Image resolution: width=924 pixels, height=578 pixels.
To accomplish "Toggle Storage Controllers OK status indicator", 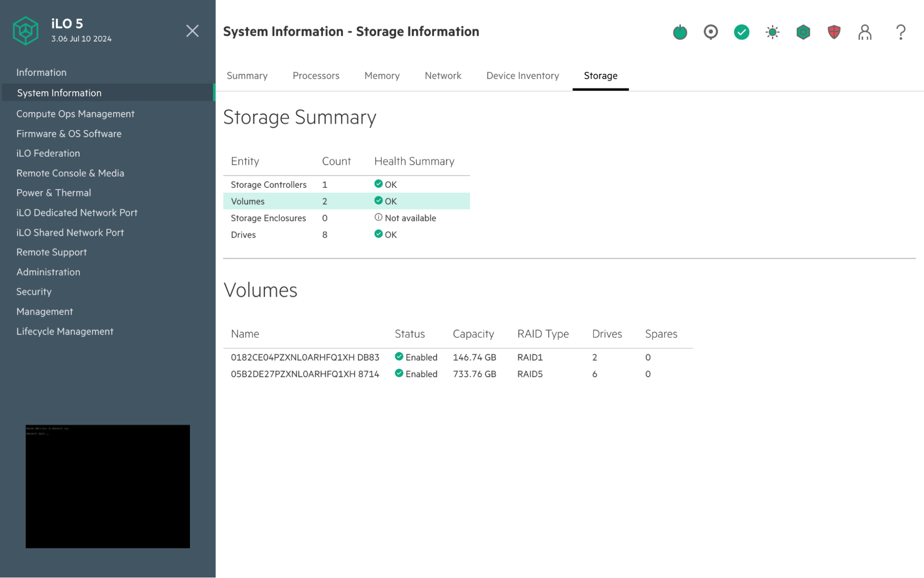I will (378, 184).
